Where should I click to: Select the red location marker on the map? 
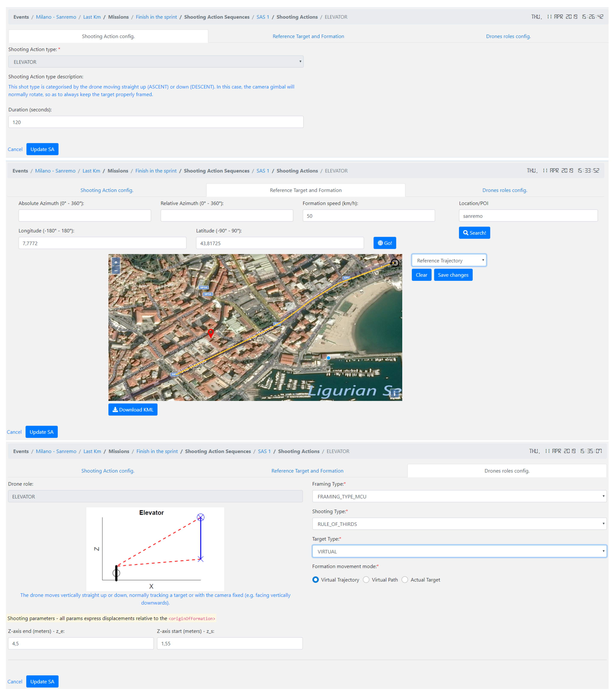[211, 333]
